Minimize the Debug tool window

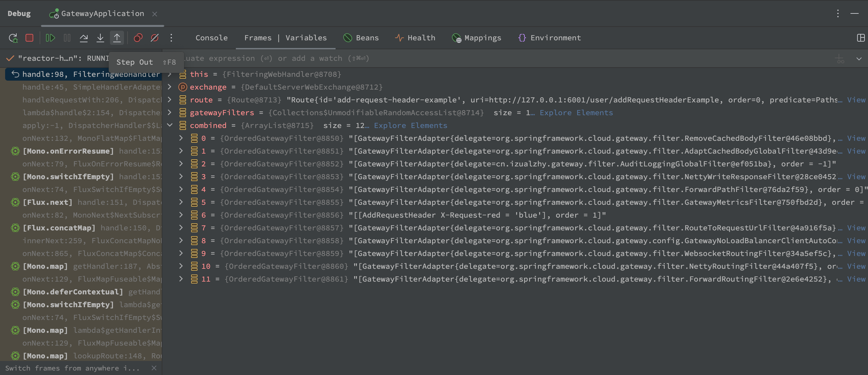pyautogui.click(x=854, y=13)
